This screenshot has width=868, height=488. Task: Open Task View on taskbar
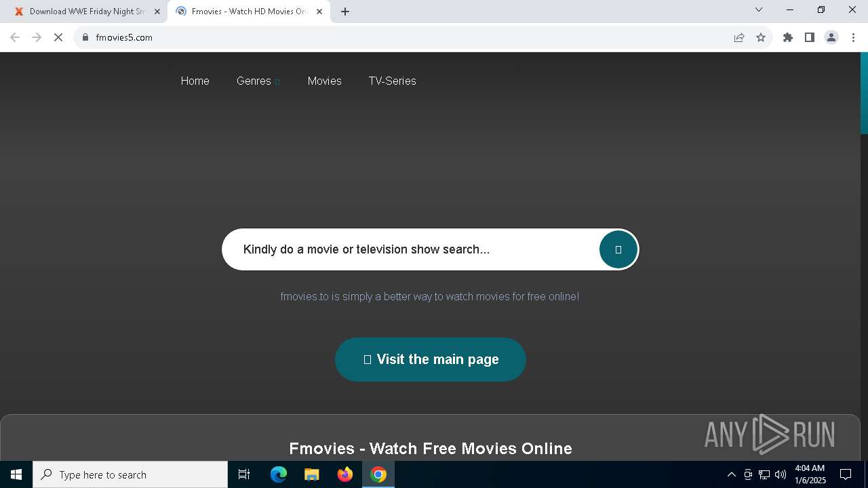[244, 474]
